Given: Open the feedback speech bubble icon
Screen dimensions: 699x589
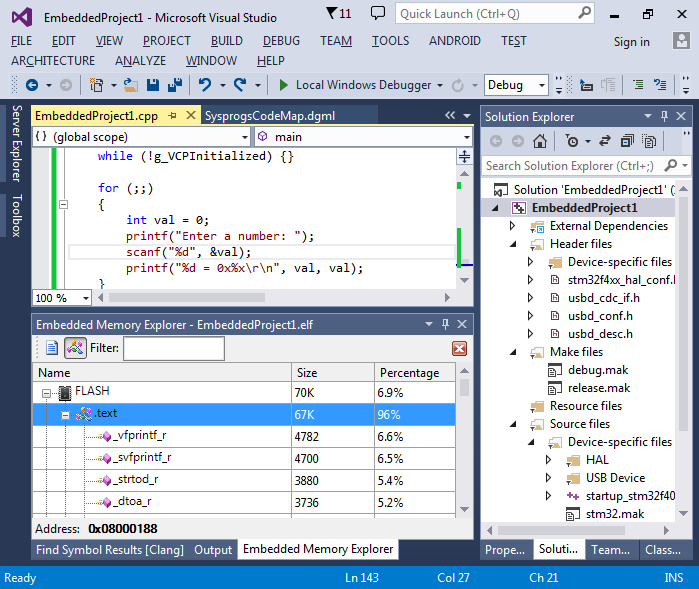Looking at the screenshot, I should (x=378, y=13).
